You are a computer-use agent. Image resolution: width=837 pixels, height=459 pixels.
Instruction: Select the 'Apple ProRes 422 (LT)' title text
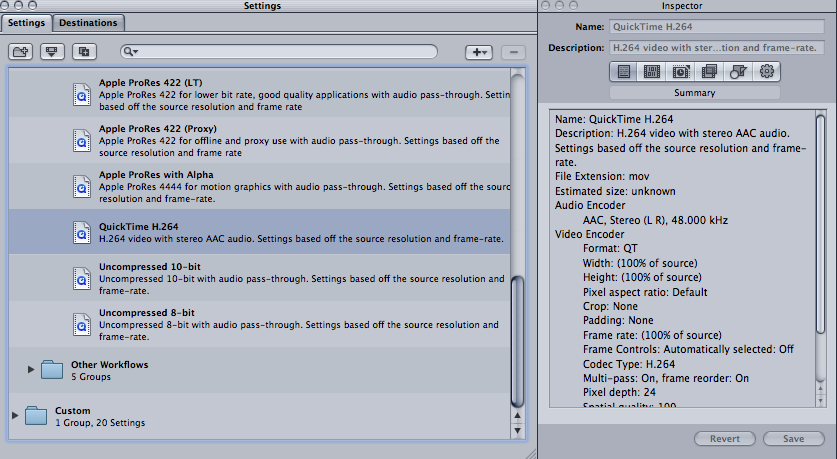151,83
